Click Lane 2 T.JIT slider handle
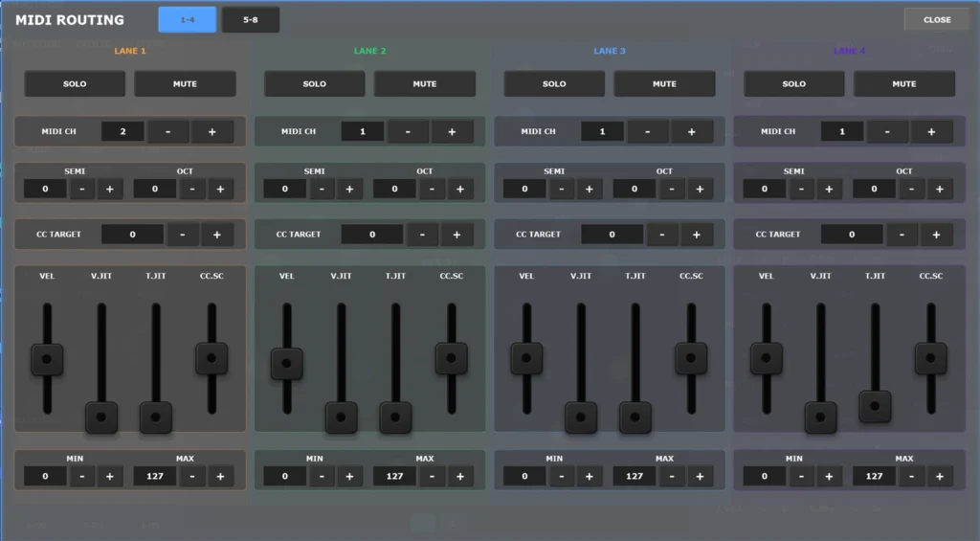The width and height of the screenshot is (980, 541). (x=395, y=417)
